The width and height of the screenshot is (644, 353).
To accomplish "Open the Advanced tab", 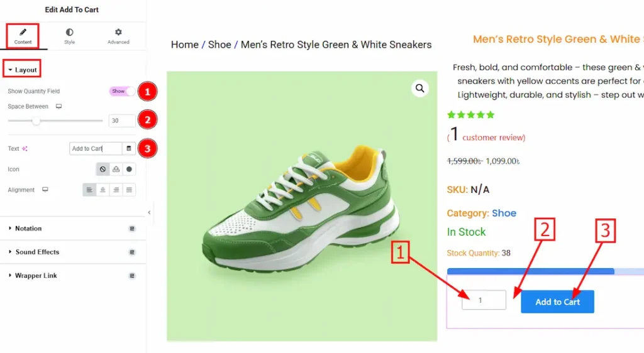I will coord(118,36).
